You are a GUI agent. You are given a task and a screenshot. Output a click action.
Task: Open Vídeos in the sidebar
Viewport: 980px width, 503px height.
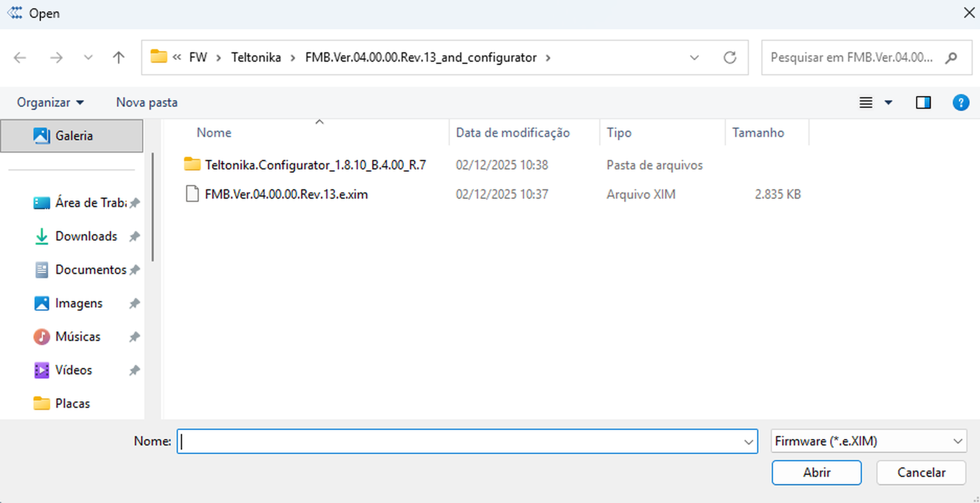[63, 370]
